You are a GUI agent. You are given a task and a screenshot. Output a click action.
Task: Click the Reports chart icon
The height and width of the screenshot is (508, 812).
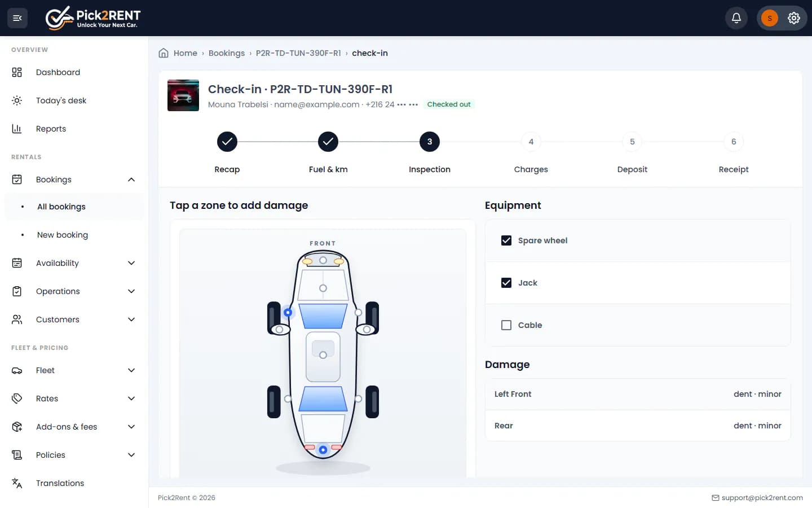coord(17,129)
